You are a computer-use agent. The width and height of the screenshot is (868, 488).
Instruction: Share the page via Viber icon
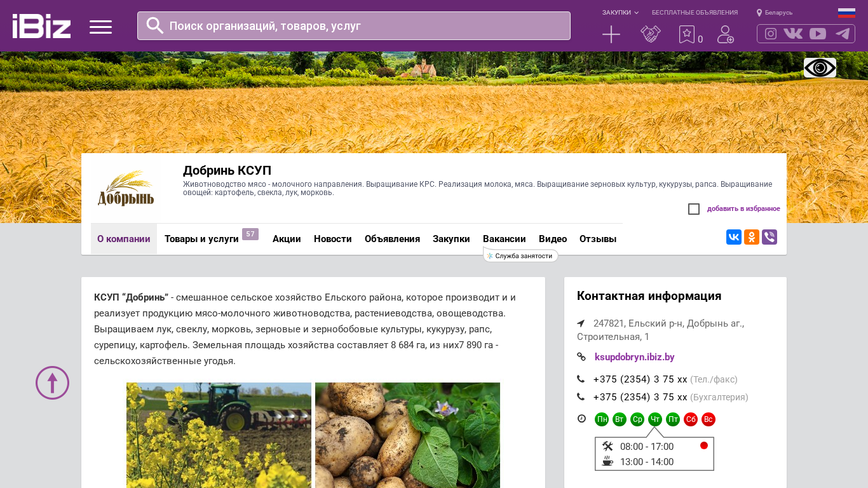[x=769, y=237]
